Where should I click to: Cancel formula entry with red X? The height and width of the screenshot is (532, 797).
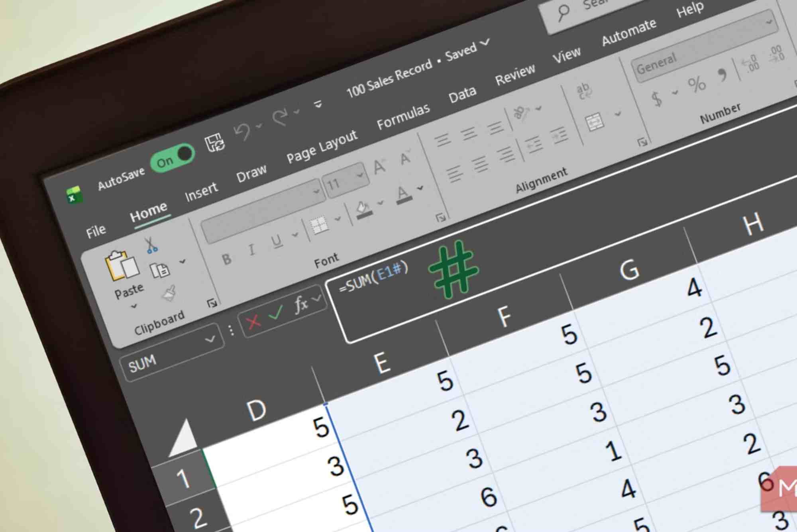click(253, 322)
